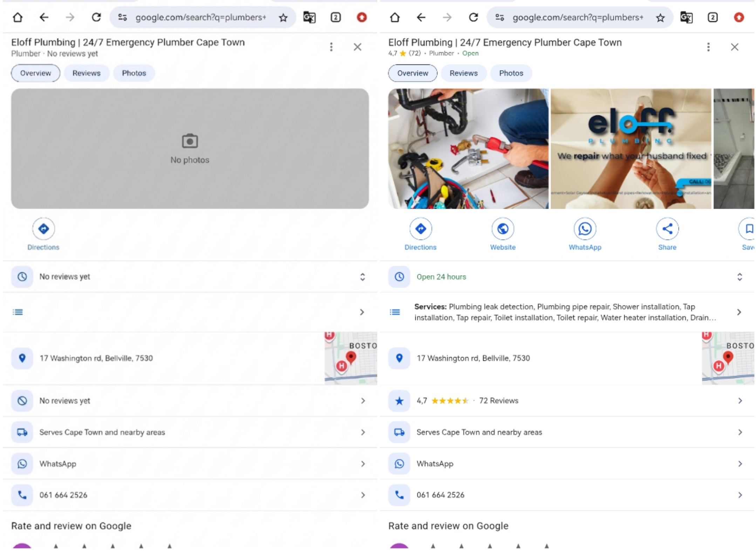Open the address 17 Washington rd in the left listing
This screenshot has height=551, width=756.
click(96, 358)
